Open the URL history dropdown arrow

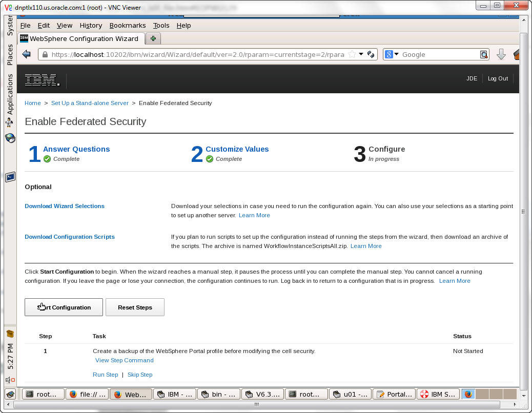pyautogui.click(x=361, y=54)
